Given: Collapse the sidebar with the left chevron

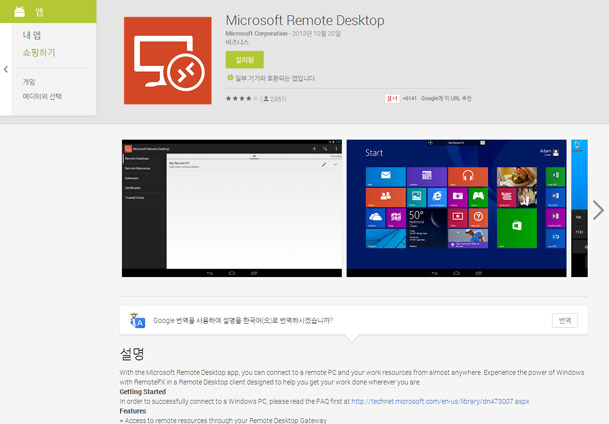Looking at the screenshot, I should pos(6,70).
